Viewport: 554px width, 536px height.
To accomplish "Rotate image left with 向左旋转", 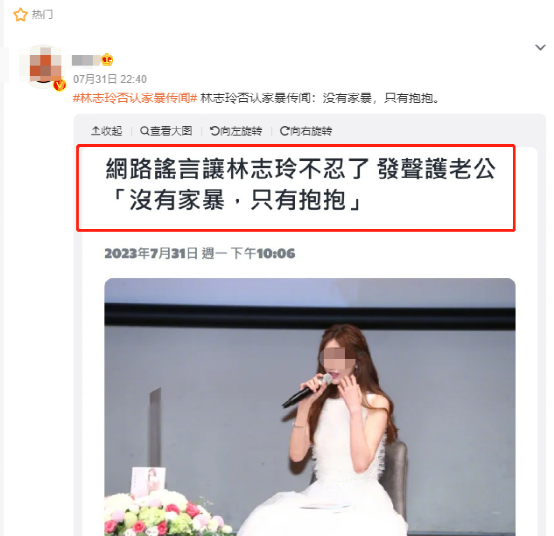I will (x=236, y=131).
